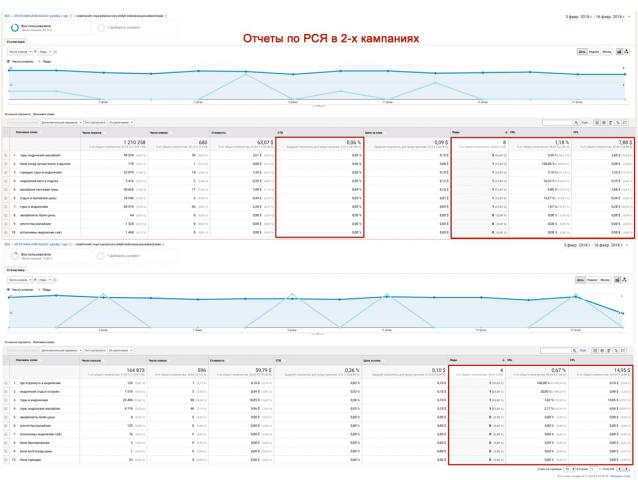Viewport: 638px width, 480px height.
Task: Switch lower chart to Неделя granularity
Action: click(x=592, y=280)
